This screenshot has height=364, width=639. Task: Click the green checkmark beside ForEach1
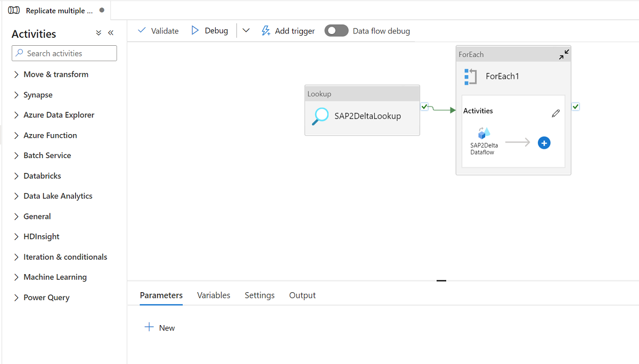[x=575, y=106]
